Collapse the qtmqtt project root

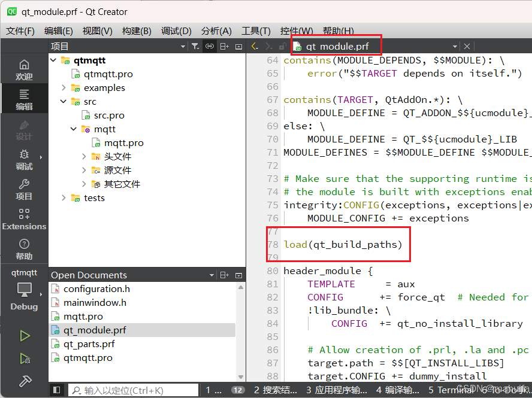[x=53, y=60]
